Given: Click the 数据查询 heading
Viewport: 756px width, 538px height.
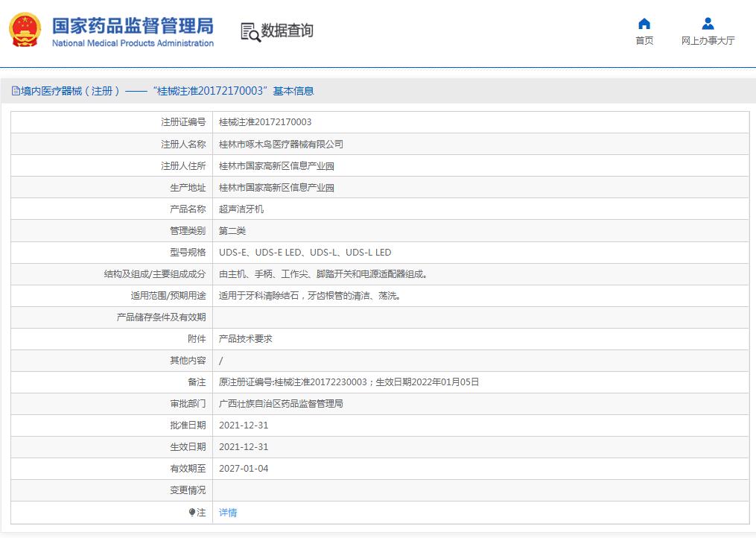Looking at the screenshot, I should [288, 31].
